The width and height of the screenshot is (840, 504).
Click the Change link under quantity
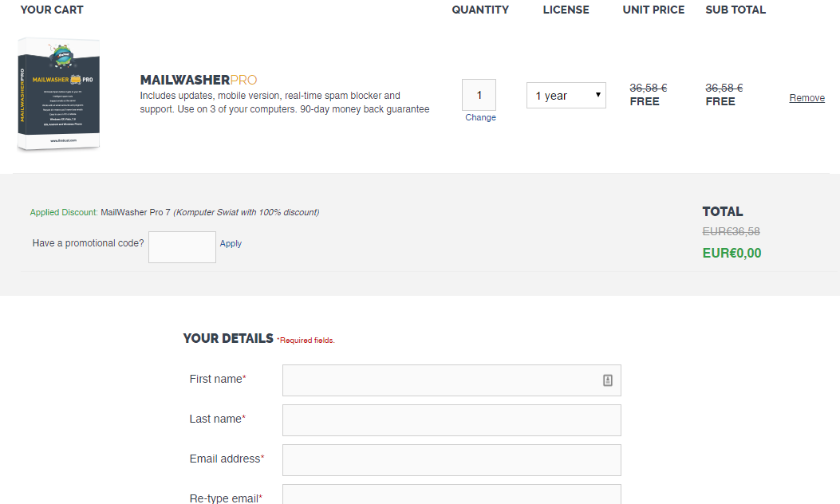click(x=480, y=117)
